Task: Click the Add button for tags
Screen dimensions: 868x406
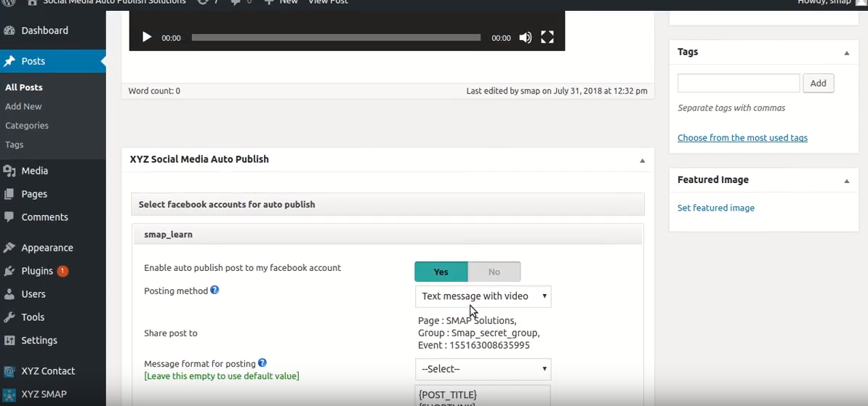Action: point(818,84)
